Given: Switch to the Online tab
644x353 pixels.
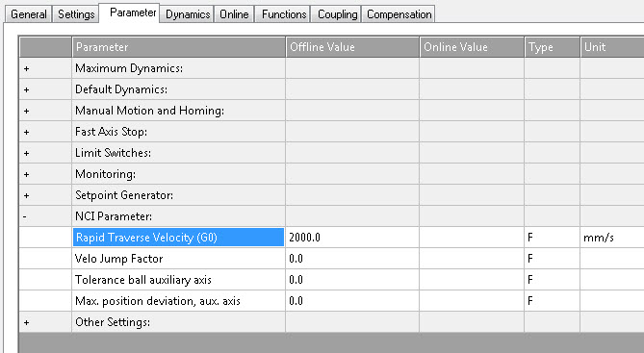Looking at the screenshot, I should [234, 14].
